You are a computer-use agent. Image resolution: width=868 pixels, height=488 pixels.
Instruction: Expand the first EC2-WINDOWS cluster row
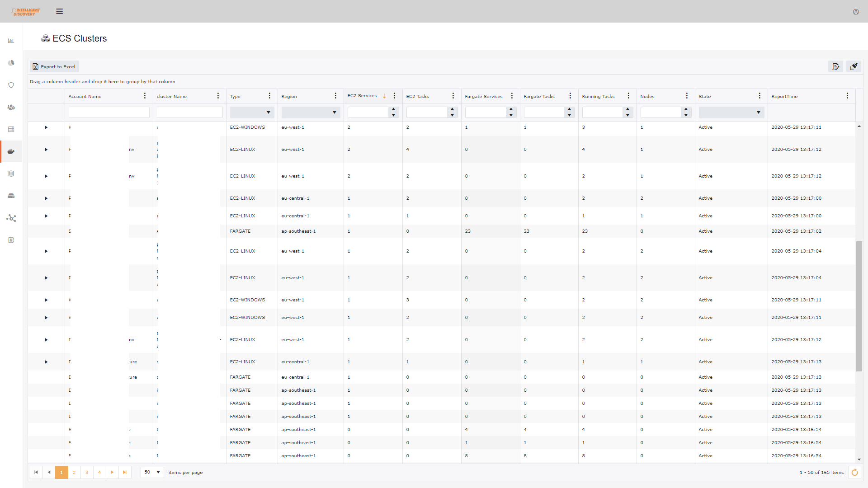point(46,127)
